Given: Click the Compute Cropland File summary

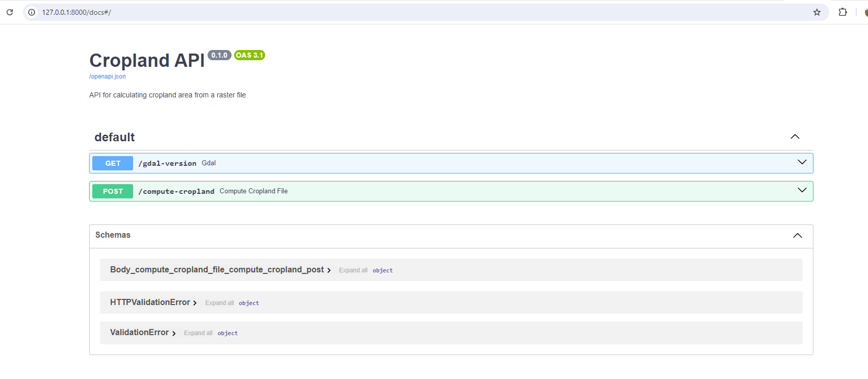Looking at the screenshot, I should coord(253,191).
